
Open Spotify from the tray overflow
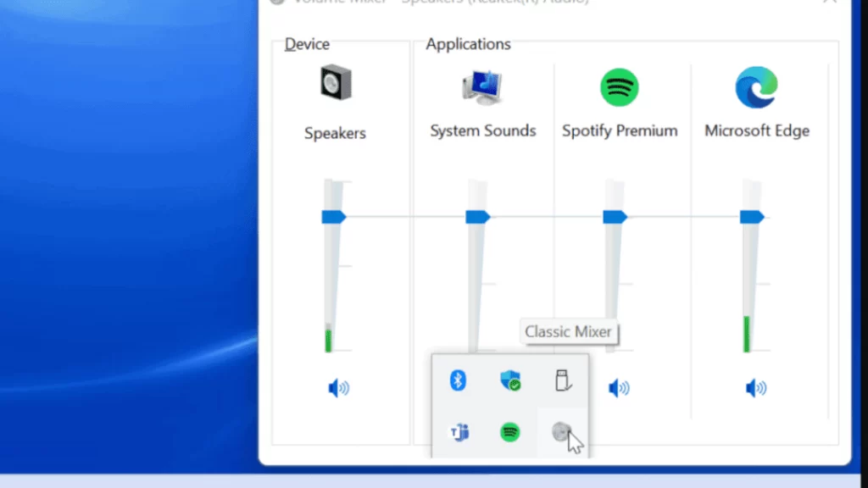click(x=509, y=432)
